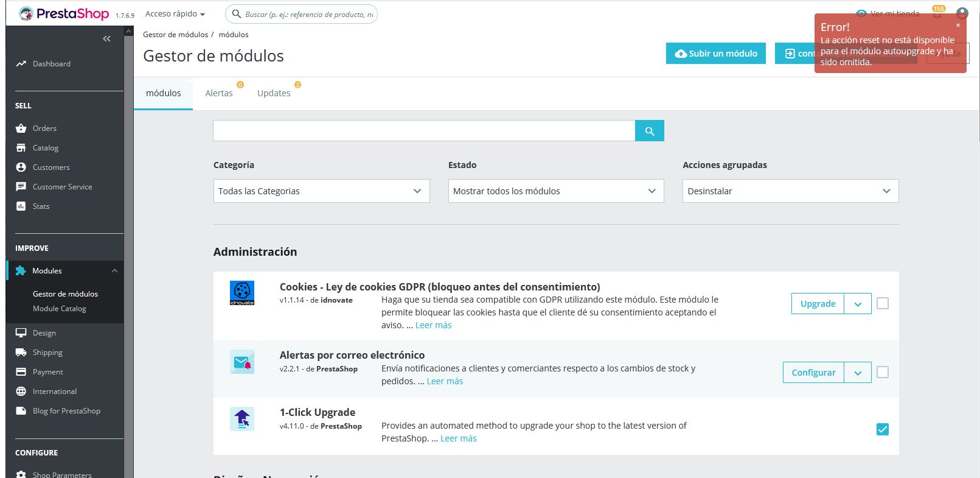Tick the checkbox for Cookies GDPR module
Viewport: 980px width, 478px height.
(883, 303)
